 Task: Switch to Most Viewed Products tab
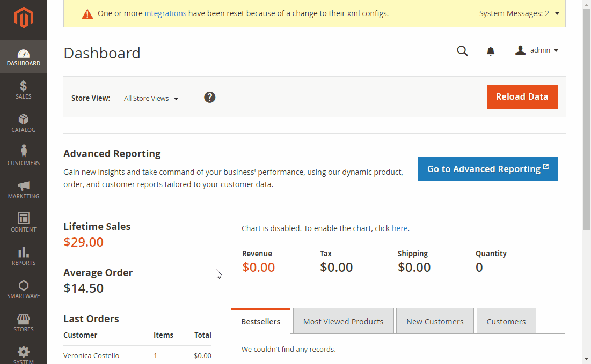click(343, 322)
